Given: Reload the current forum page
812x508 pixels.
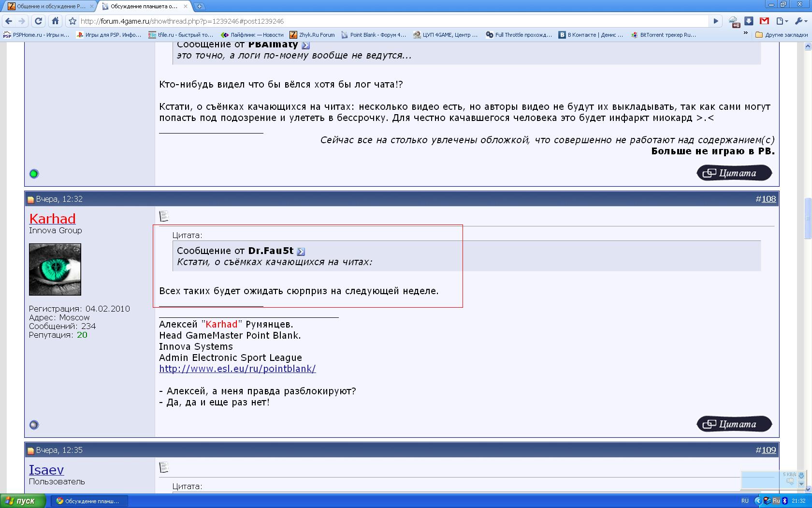Looking at the screenshot, I should [x=39, y=21].
